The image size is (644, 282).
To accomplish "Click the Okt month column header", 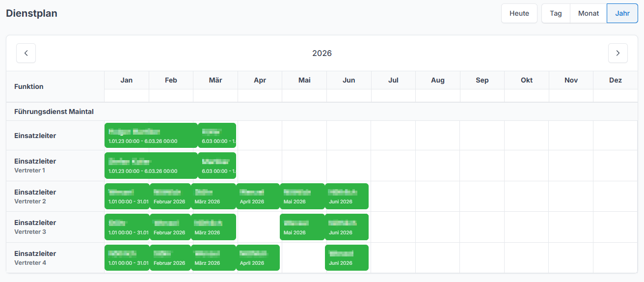I will point(527,80).
